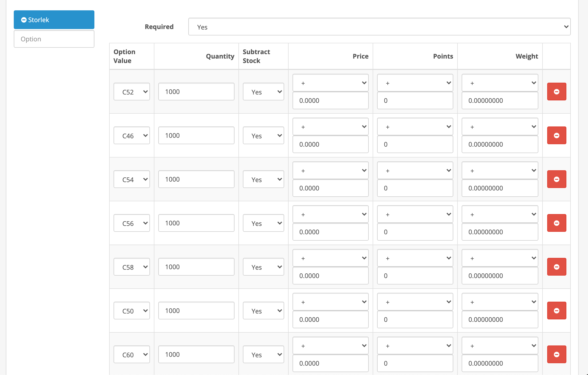Open the C52 option value dropdown
The width and height of the screenshot is (588, 375).
132,92
